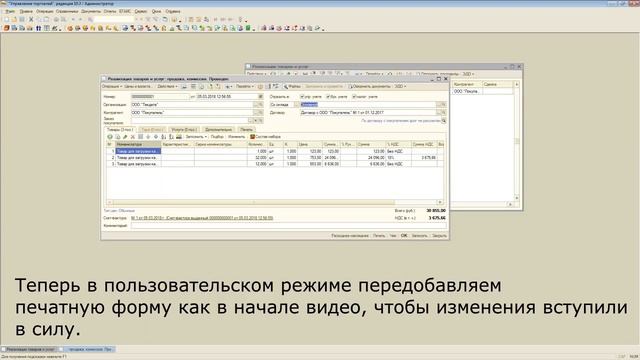Open the Перейти dropdown
This screenshot has height=360, width=640.
tap(245, 87)
